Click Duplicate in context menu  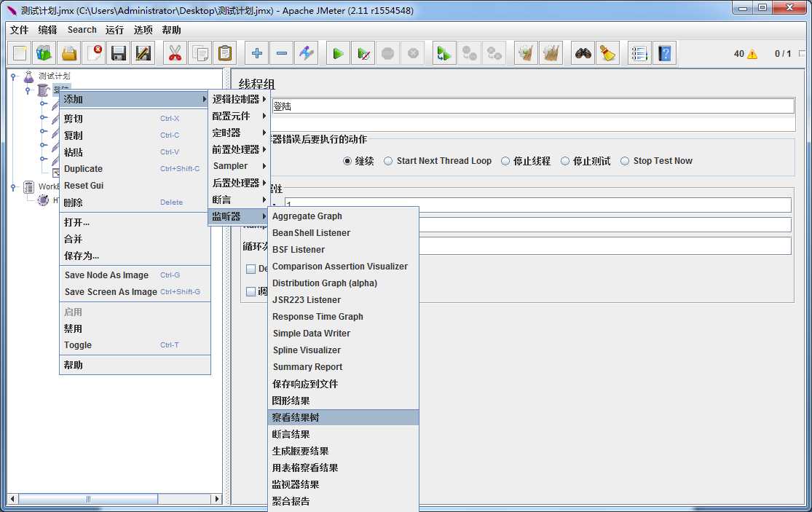click(x=135, y=169)
